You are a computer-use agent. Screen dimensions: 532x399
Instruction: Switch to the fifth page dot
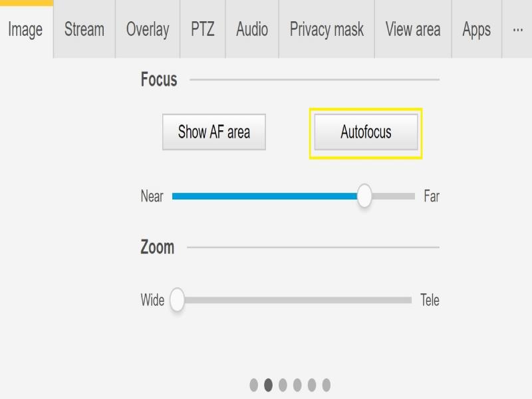pyautogui.click(x=311, y=385)
